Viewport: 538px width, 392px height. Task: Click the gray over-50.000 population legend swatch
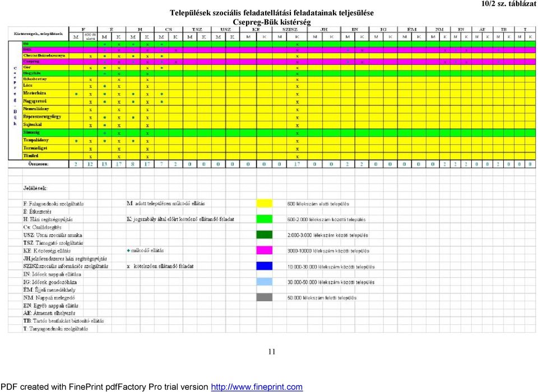(x=264, y=297)
